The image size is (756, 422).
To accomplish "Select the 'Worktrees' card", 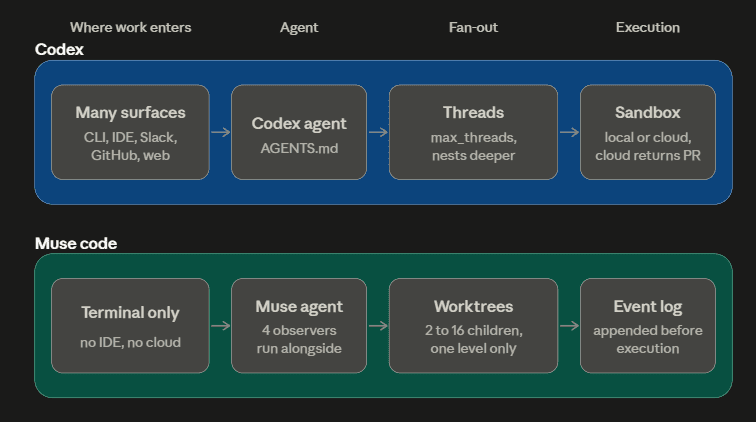I will coord(473,326).
